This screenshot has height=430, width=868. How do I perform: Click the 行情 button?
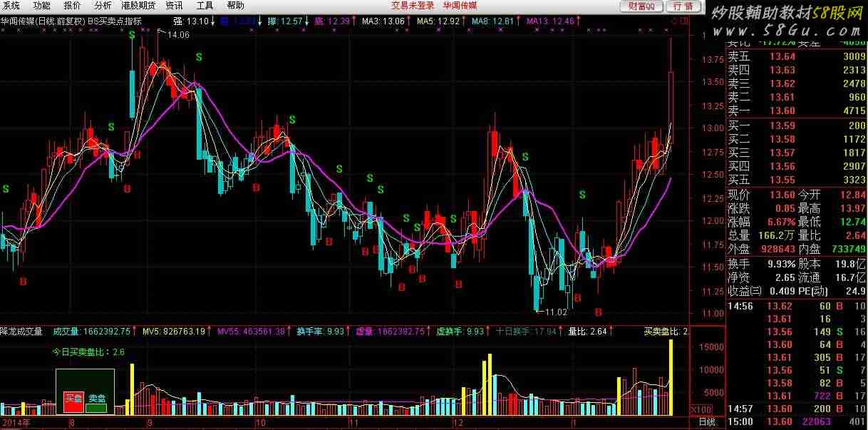682,6
